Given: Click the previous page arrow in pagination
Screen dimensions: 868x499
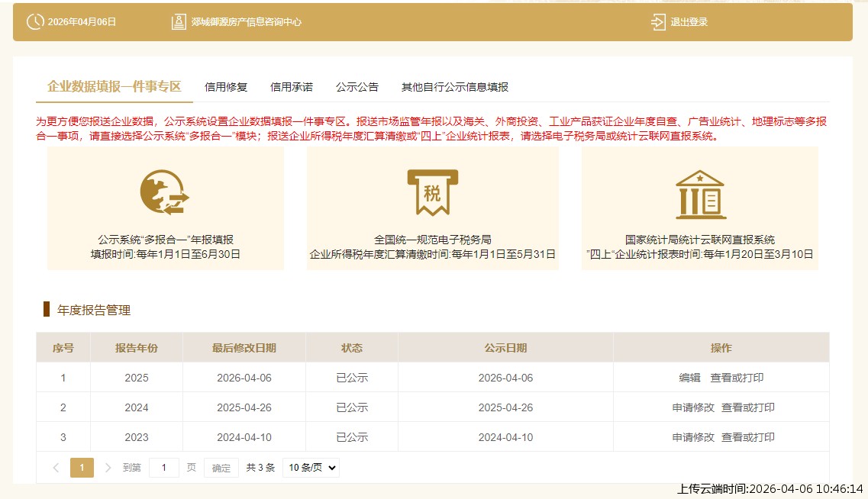Looking at the screenshot, I should (54, 467).
